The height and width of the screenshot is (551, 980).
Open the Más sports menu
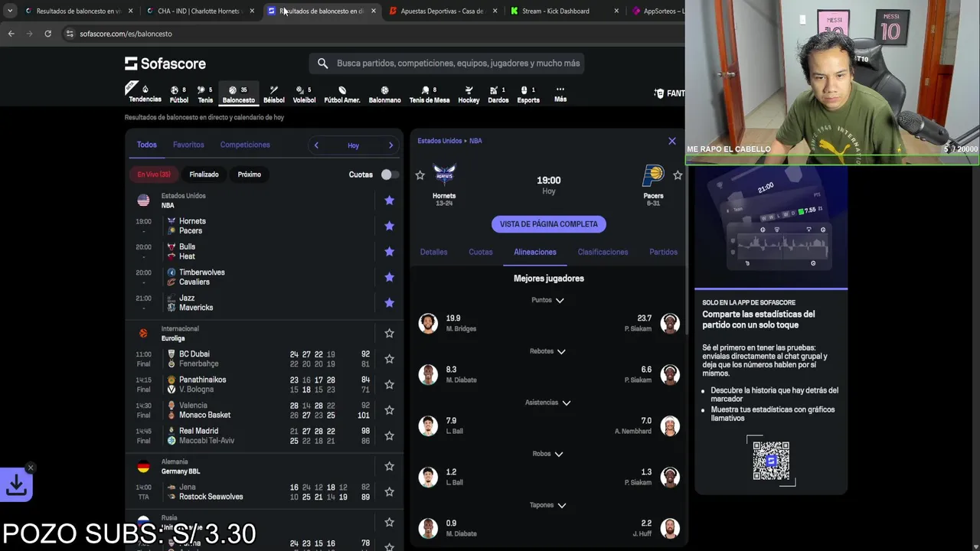[x=560, y=94]
